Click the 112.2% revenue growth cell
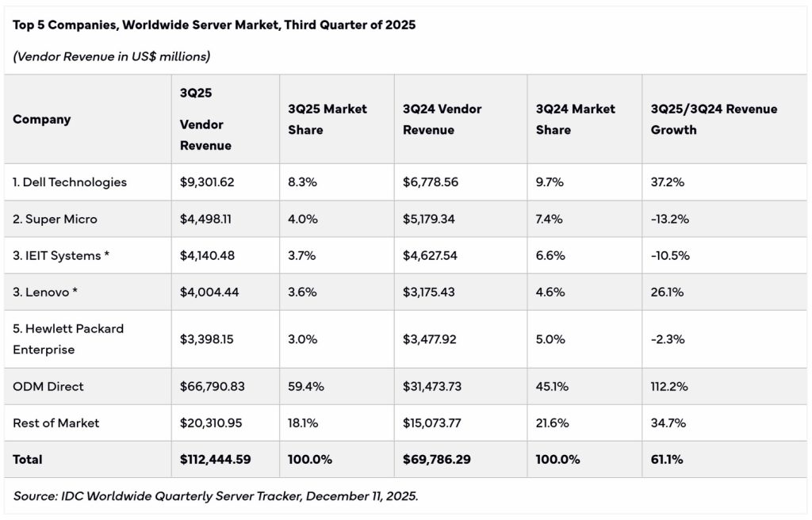The width and height of the screenshot is (812, 520). coord(668,387)
